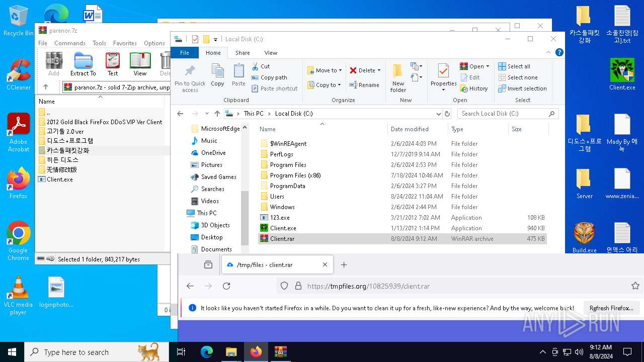This screenshot has height=362, width=644.
Task: Select Client.exe in WinRAR list
Action: [60, 179]
